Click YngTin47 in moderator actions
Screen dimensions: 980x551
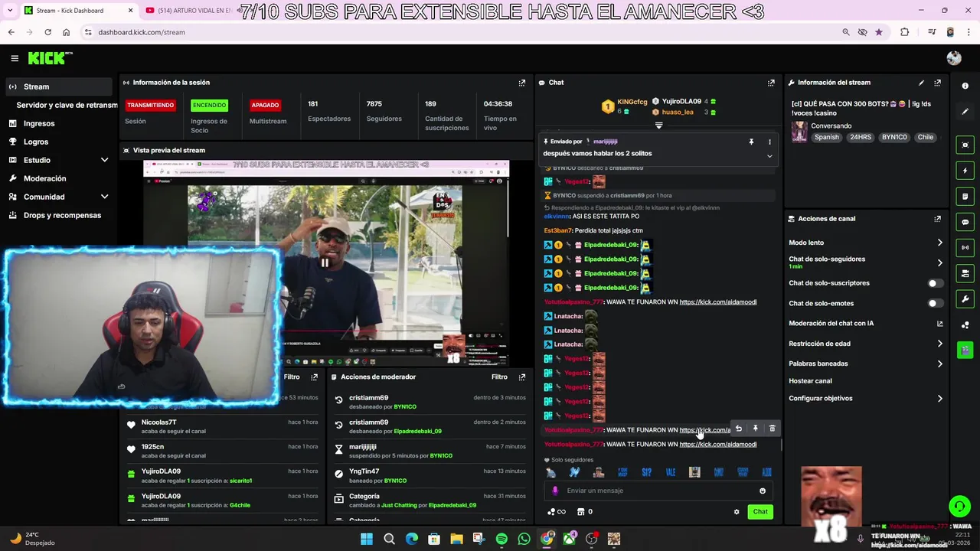(x=364, y=471)
